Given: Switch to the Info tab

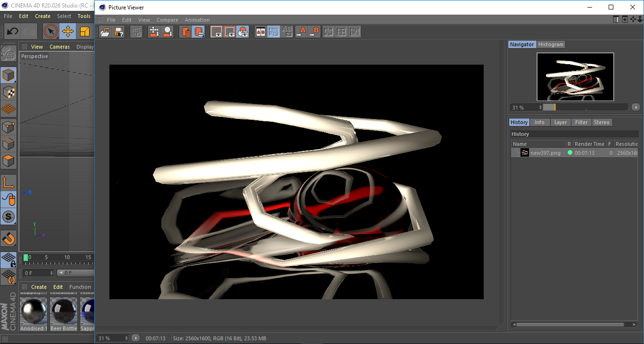Looking at the screenshot, I should tap(539, 122).
